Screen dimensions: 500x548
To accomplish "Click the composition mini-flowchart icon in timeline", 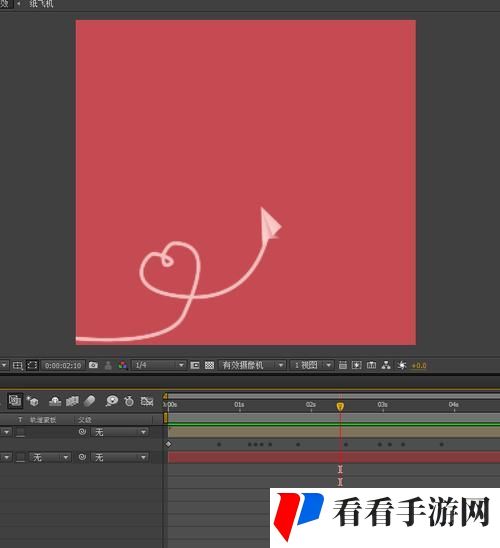I will click(15, 401).
